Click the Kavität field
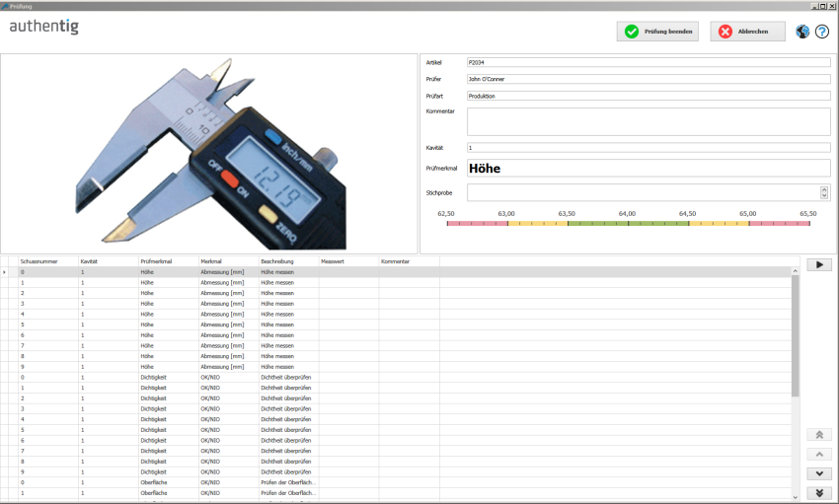This screenshot has width=839, height=504. click(648, 148)
